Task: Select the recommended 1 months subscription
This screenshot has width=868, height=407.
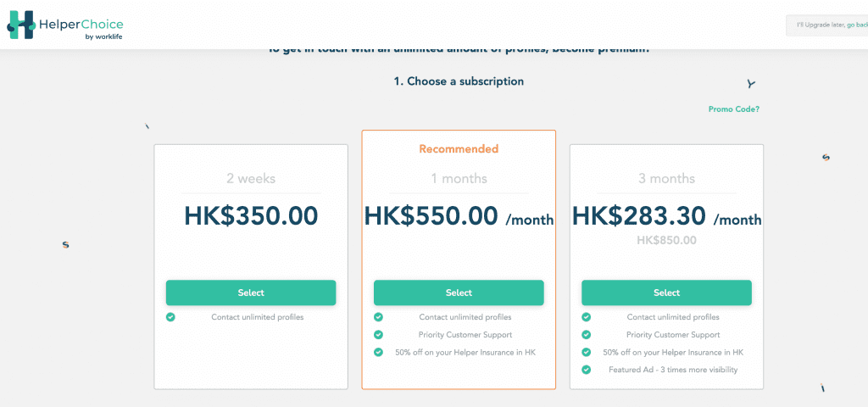Action: tap(459, 293)
